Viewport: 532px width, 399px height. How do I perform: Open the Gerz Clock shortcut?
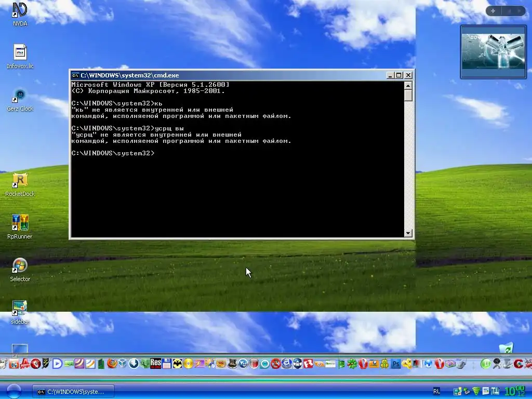tap(20, 99)
